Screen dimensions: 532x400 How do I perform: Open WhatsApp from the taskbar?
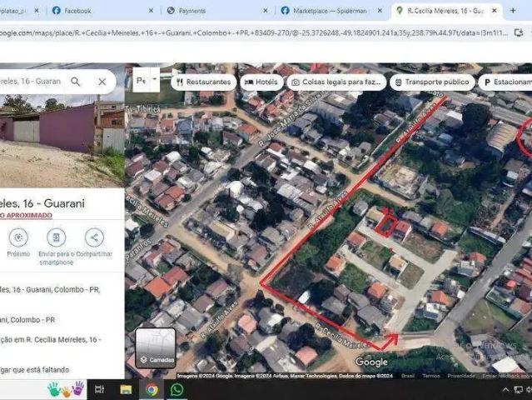[x=177, y=389]
